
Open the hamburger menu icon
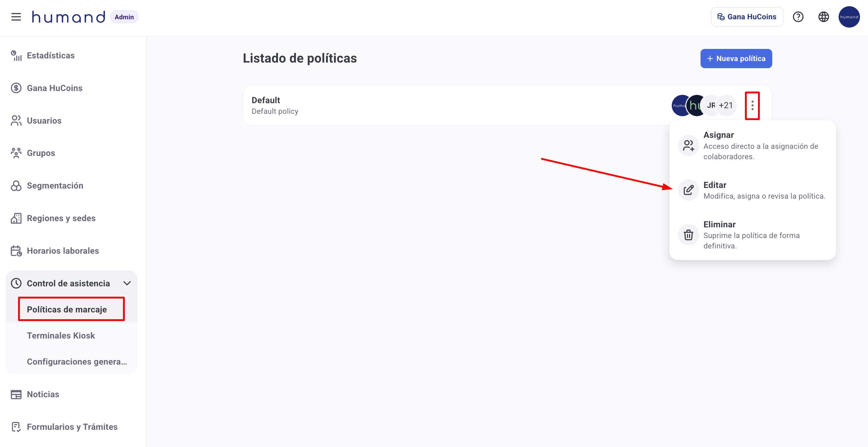click(x=16, y=17)
